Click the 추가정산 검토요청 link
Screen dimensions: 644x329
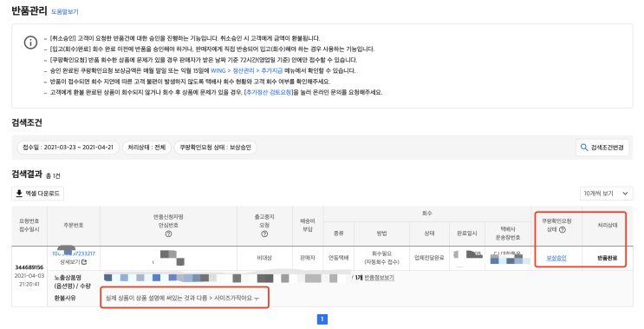click(x=269, y=93)
